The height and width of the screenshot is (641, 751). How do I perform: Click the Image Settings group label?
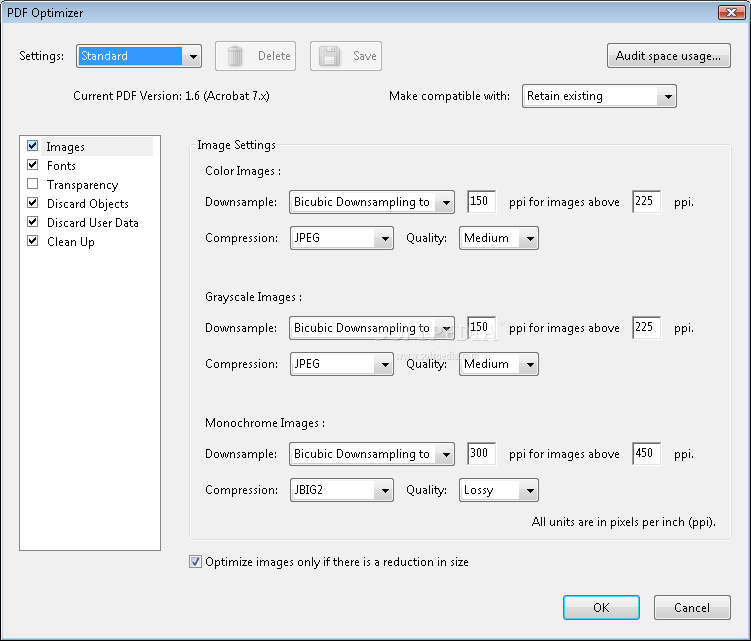(236, 145)
